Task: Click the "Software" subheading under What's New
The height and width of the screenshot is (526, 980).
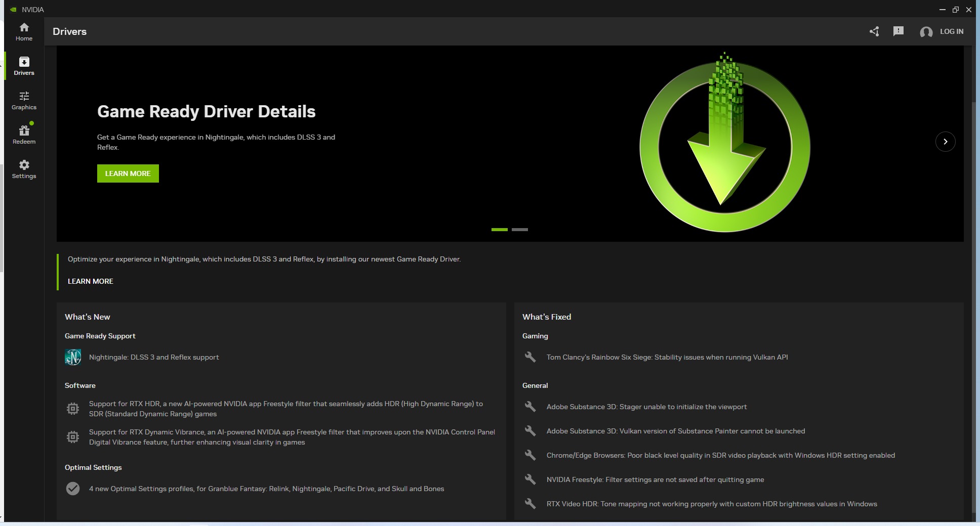Action: pyautogui.click(x=80, y=385)
